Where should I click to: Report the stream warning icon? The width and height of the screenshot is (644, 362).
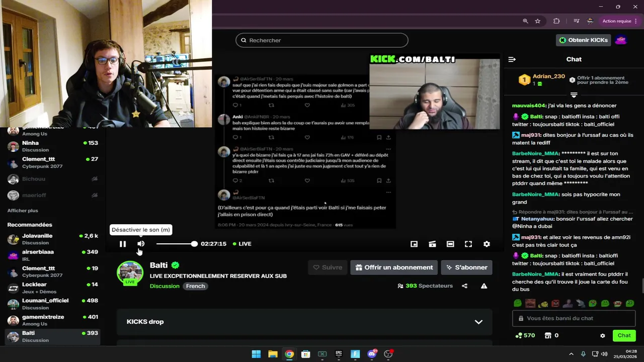coord(484,286)
